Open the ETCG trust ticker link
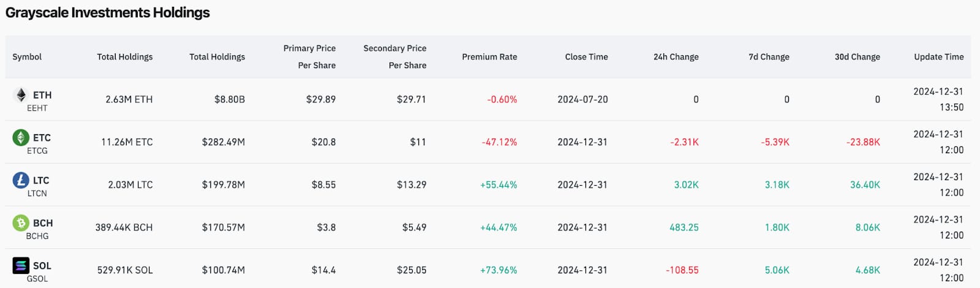The height and width of the screenshot is (288, 980). tap(37, 151)
